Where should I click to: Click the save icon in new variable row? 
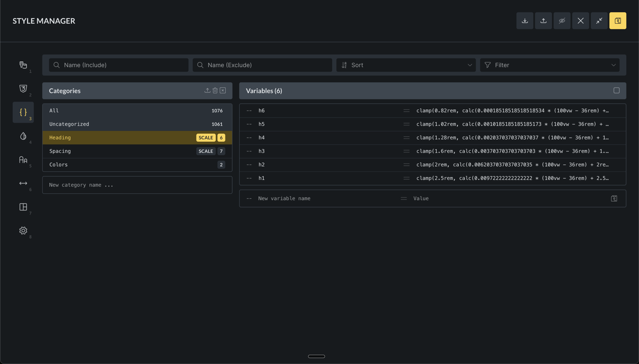(614, 199)
